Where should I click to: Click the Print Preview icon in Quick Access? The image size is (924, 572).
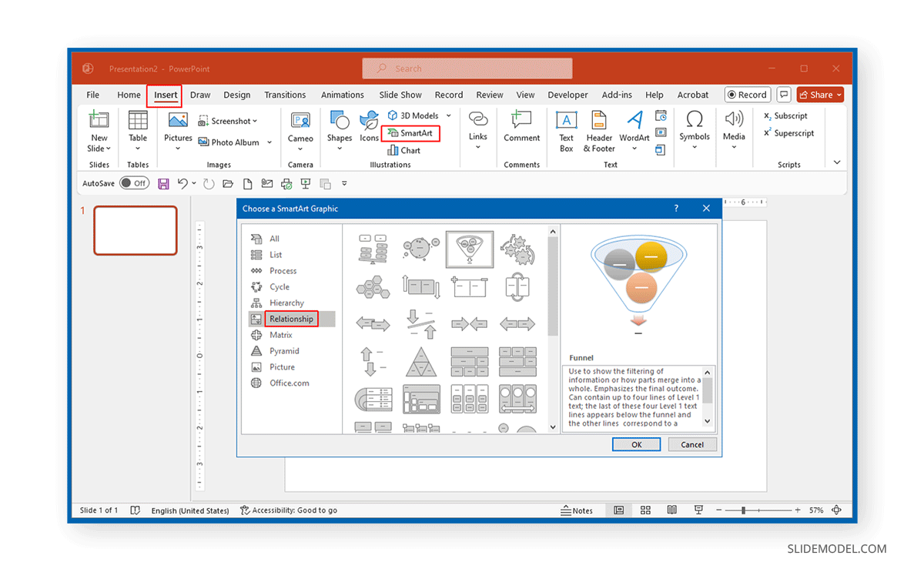[286, 184]
